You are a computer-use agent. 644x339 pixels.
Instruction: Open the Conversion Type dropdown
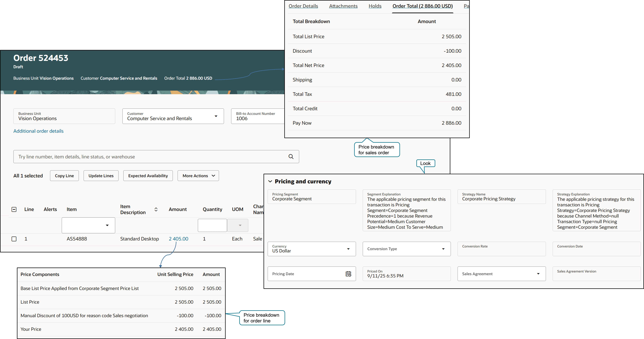443,249
